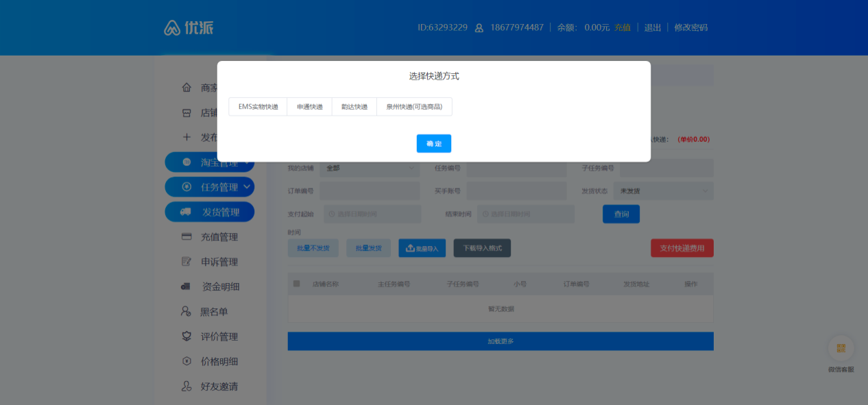This screenshot has width=868, height=405.
Task: Expand the 任务管理 sidebar section
Action: [x=209, y=186]
